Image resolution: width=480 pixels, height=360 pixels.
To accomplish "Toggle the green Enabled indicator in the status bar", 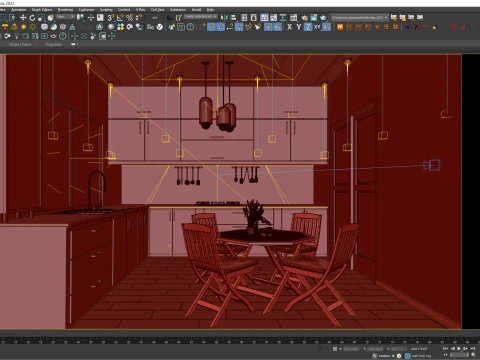I will (393, 356).
